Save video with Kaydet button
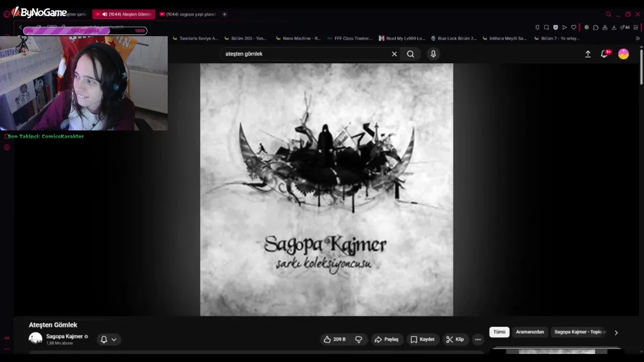Screen dimensions: 644x362 click(422, 339)
